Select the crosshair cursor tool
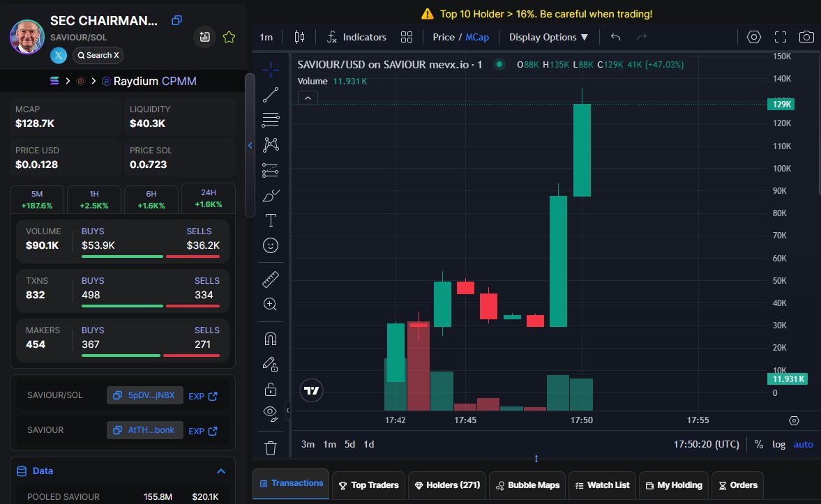This screenshot has height=504, width=821. point(271,70)
